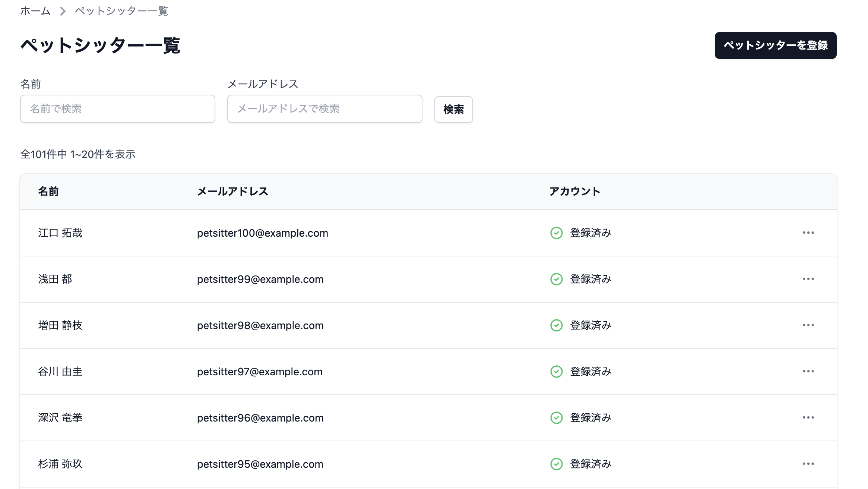This screenshot has height=489, width=868.
Task: Click the registered check icon for 浅田 都
Action: 556,279
